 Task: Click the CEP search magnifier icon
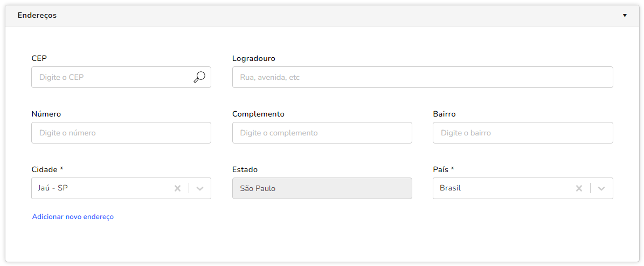[199, 77]
